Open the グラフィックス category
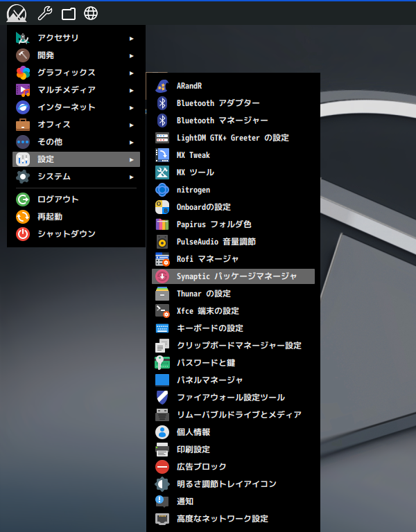The height and width of the screenshot is (532, 416). pyautogui.click(x=76, y=73)
